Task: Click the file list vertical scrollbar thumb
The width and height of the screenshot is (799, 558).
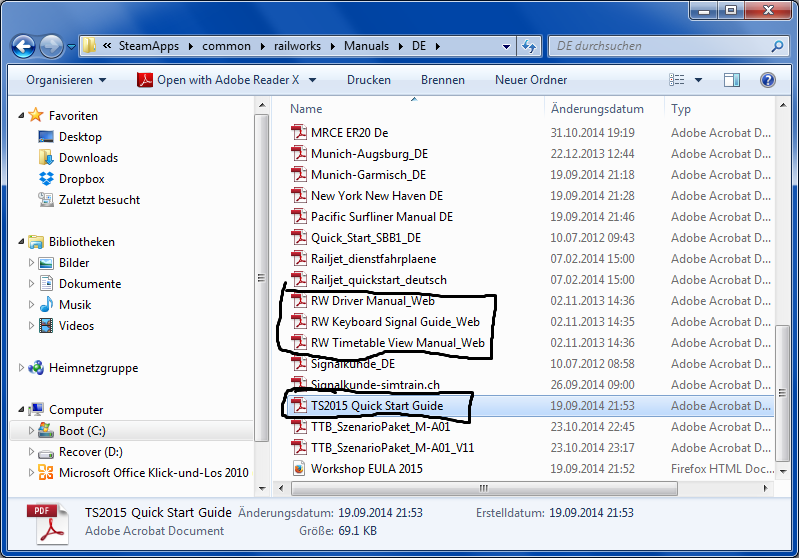Action: pos(782,392)
